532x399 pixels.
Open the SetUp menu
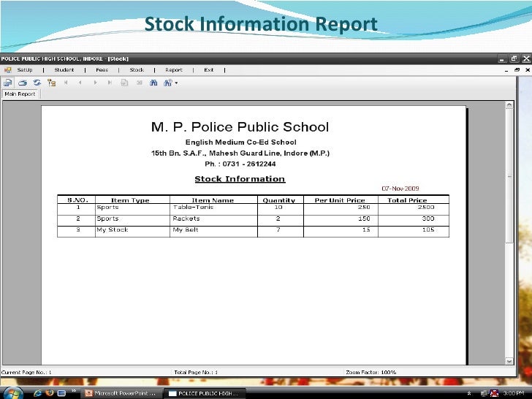(25, 69)
